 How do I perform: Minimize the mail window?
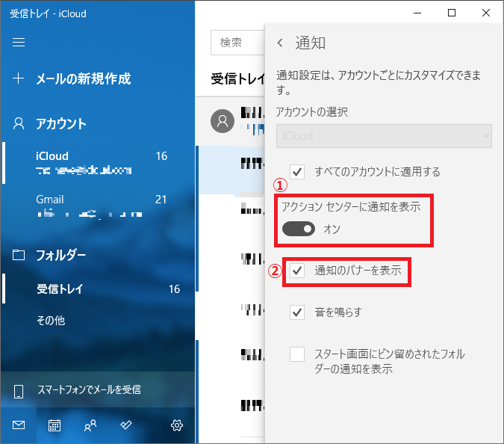click(x=417, y=13)
